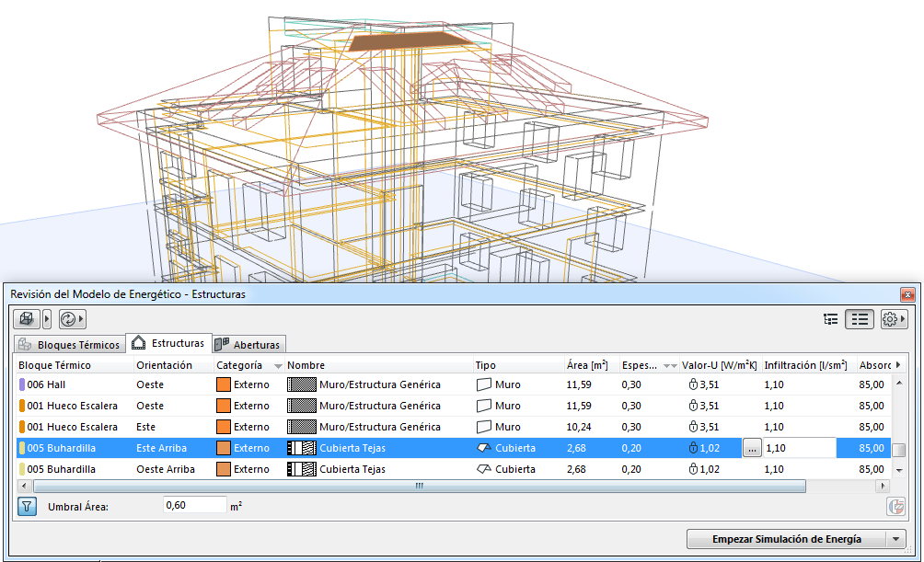The height and width of the screenshot is (562, 924).
Task: Click Empezar Simulación de Energía button
Action: [x=786, y=539]
